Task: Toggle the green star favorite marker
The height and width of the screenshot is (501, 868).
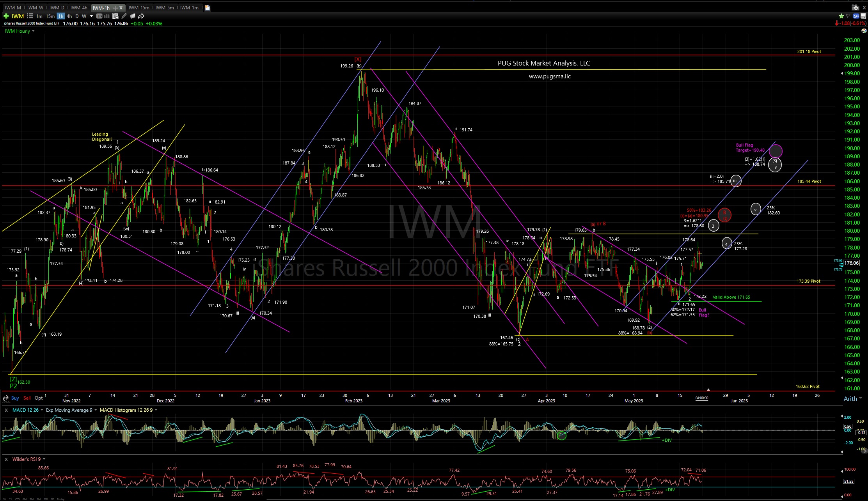Action: [842, 16]
